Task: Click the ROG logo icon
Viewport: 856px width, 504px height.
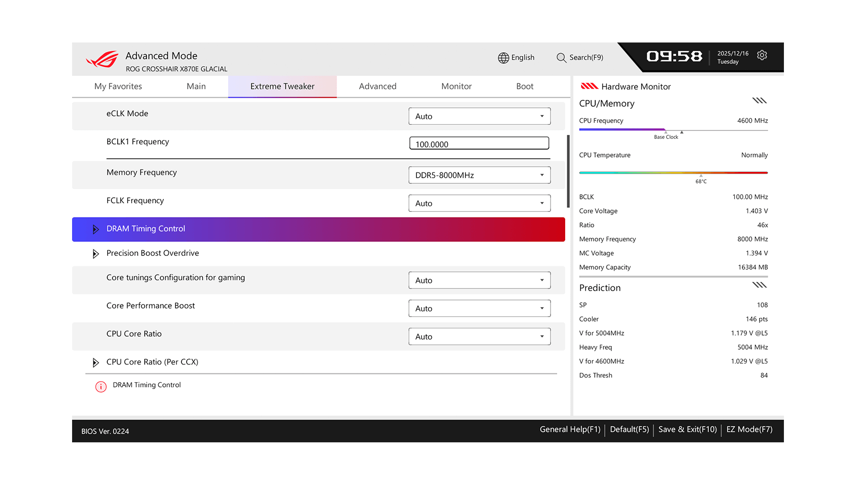Action: [102, 60]
